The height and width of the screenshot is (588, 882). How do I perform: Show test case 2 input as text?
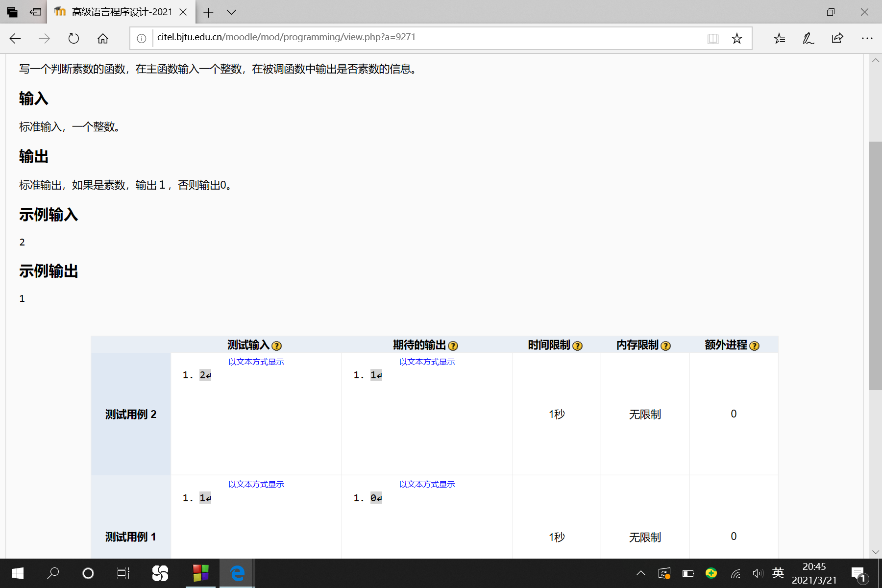tap(256, 362)
